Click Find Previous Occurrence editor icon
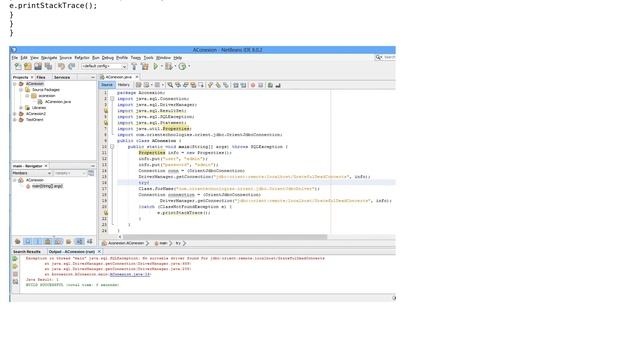The width and height of the screenshot is (640, 360). (178, 85)
